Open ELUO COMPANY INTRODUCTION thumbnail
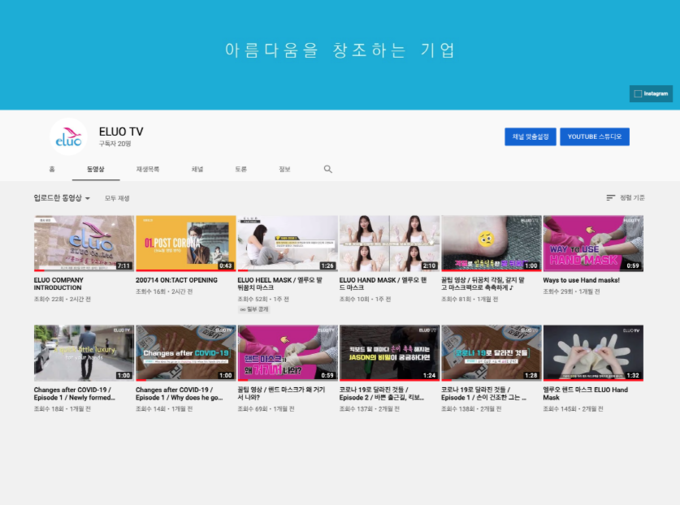The height and width of the screenshot is (505, 680). (84, 243)
